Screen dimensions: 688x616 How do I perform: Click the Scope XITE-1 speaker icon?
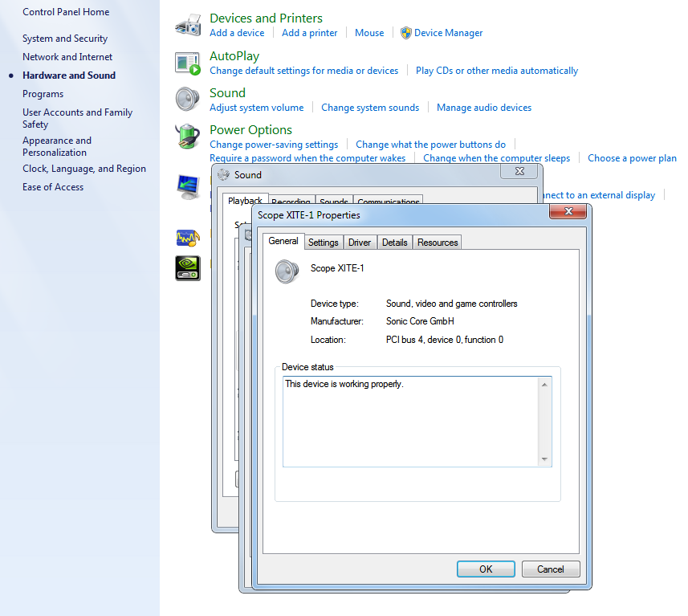(287, 271)
